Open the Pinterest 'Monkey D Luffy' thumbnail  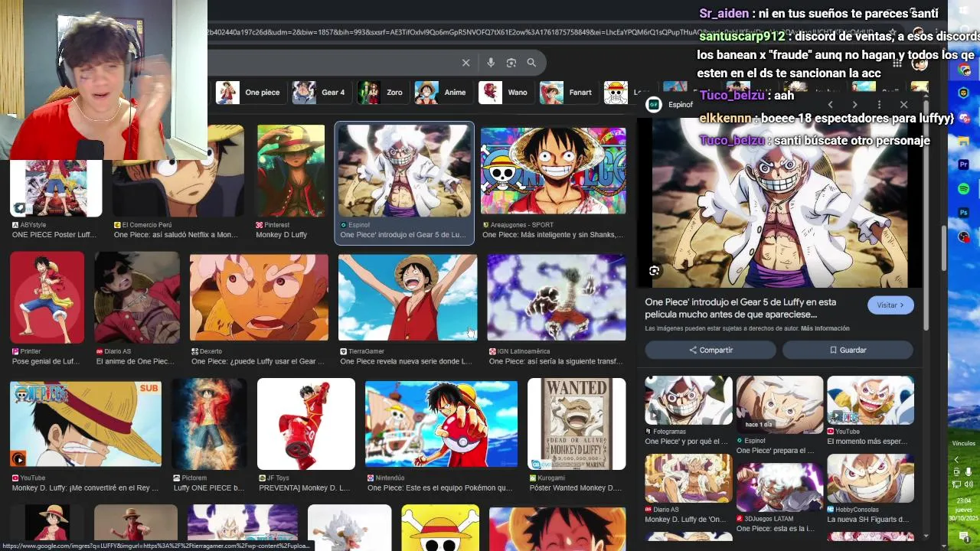click(x=290, y=170)
